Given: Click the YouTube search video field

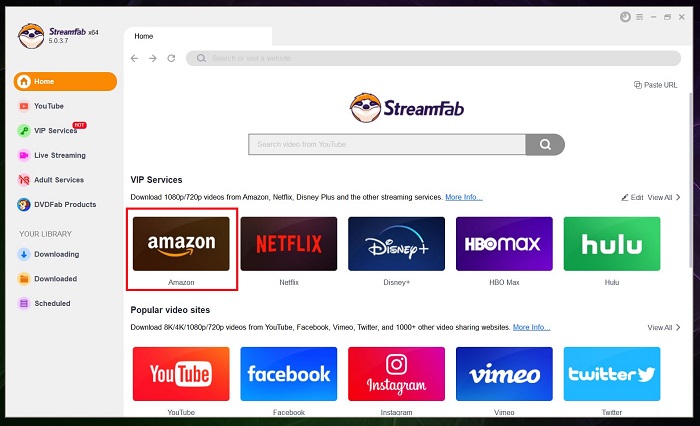Looking at the screenshot, I should [387, 144].
